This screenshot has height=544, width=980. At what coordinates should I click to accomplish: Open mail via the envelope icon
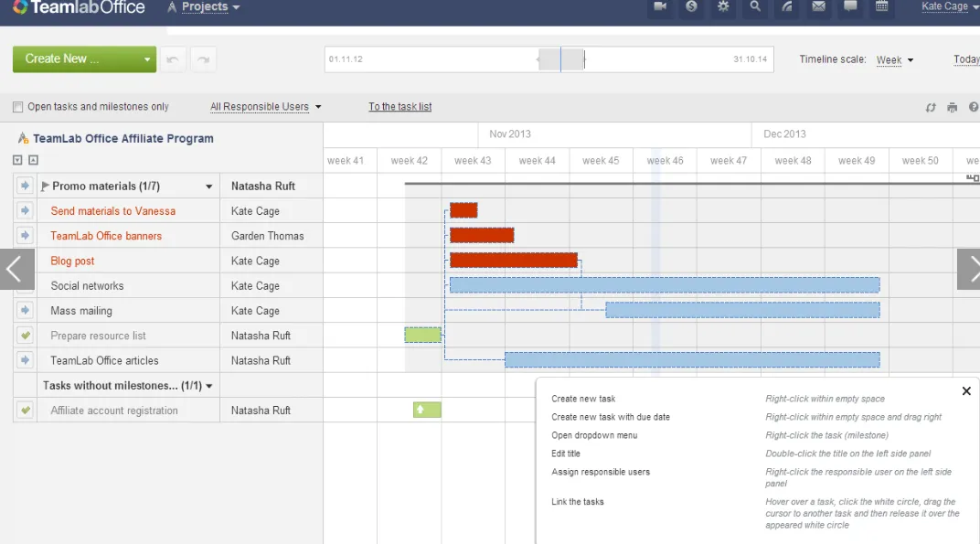[819, 7]
